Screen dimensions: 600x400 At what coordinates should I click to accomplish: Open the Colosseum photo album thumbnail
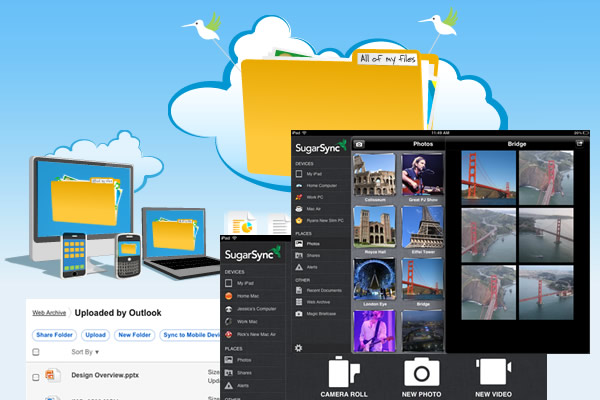[375, 175]
